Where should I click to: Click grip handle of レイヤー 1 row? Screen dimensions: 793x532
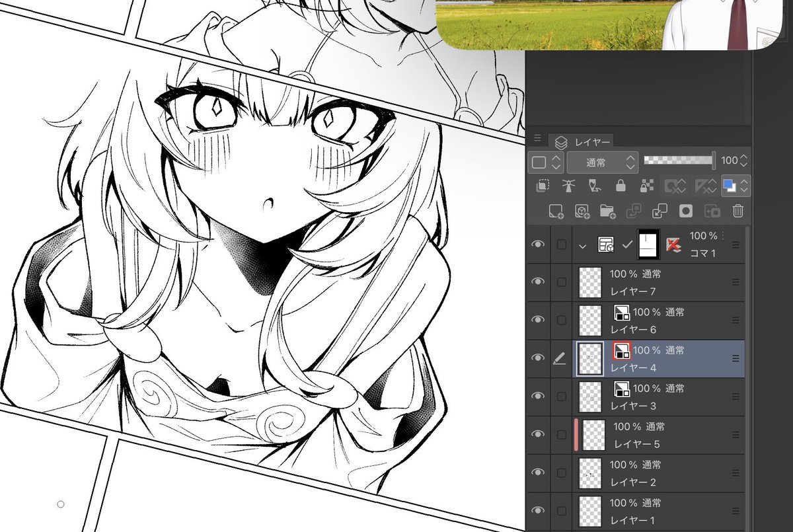click(x=736, y=510)
